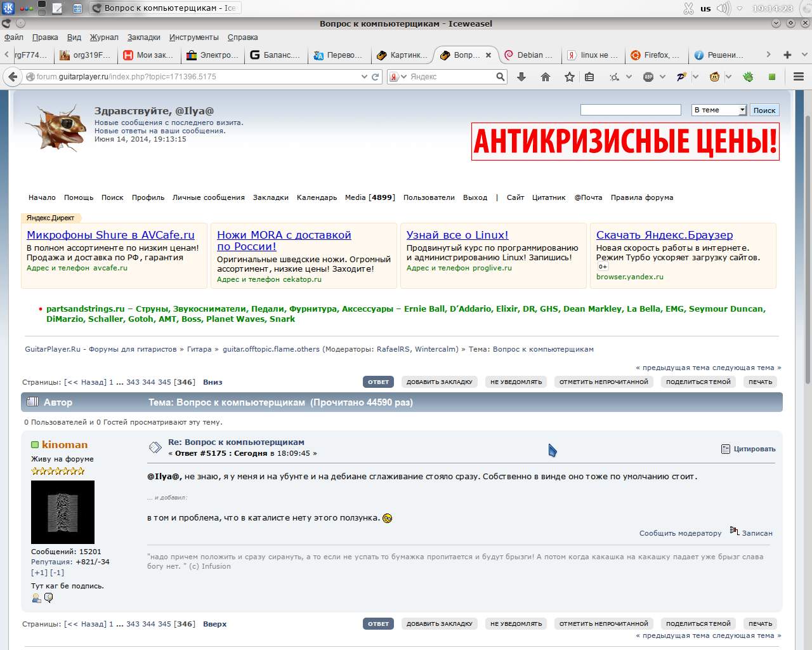Screen dimensions: 812x650
Task: Click the Записан IP log icon
Action: tap(735, 531)
